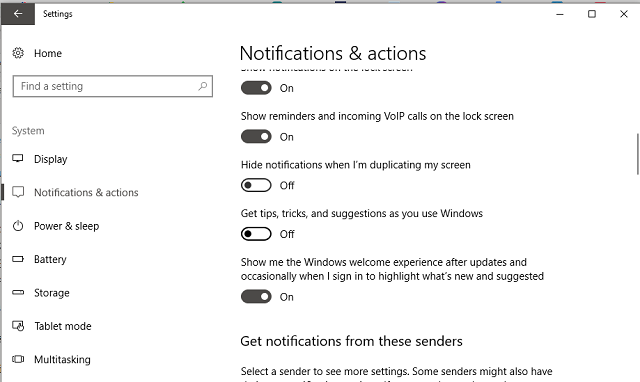
Task: Click the Notifications & actions speech bubble icon
Action: click(18, 192)
